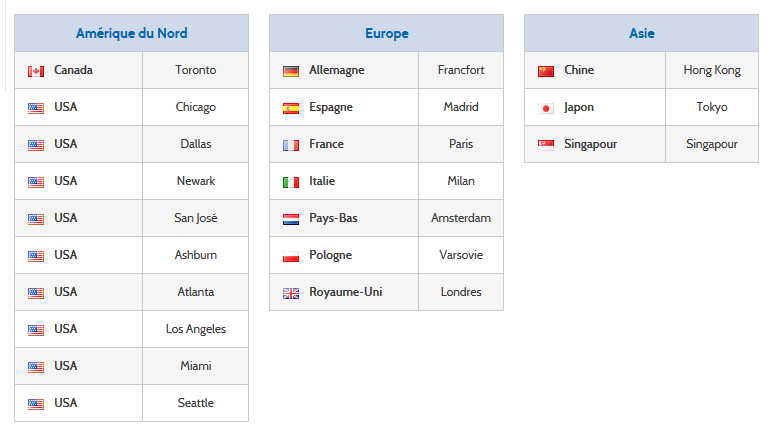Viewport: 769px width, 436px height.
Task: Click the USA flag in the Chicago row
Action: 36,108
